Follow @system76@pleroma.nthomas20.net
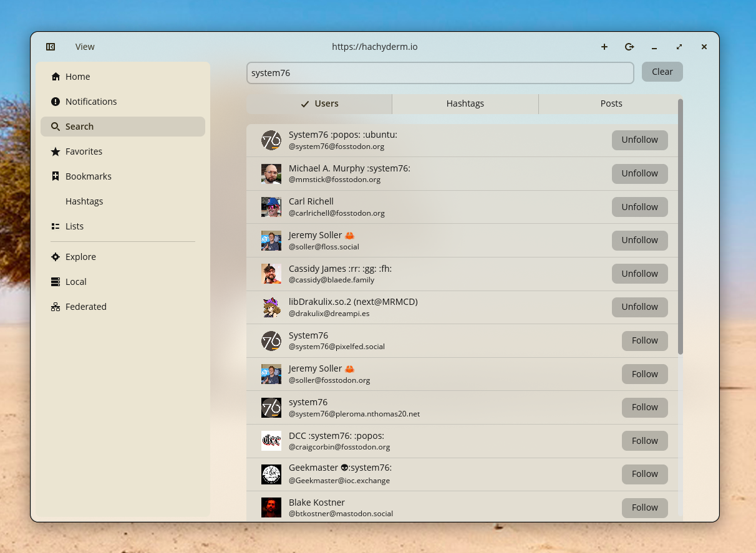756x553 pixels. tap(645, 408)
